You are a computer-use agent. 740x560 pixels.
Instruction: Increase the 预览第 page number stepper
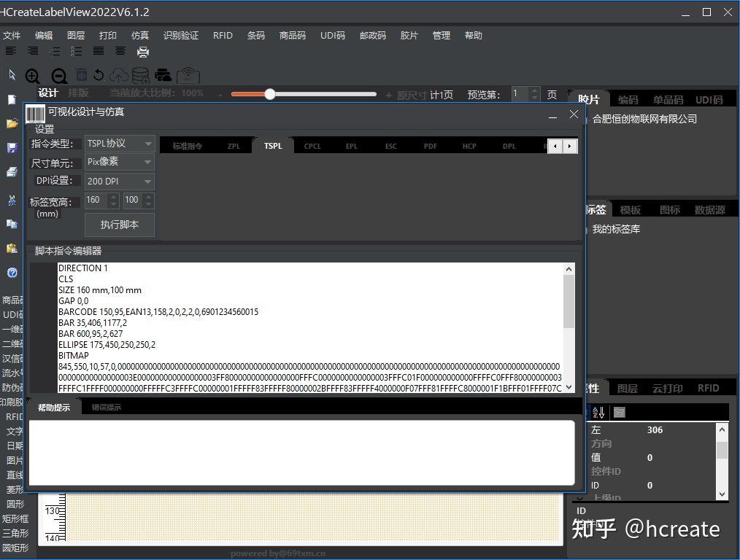[534, 90]
